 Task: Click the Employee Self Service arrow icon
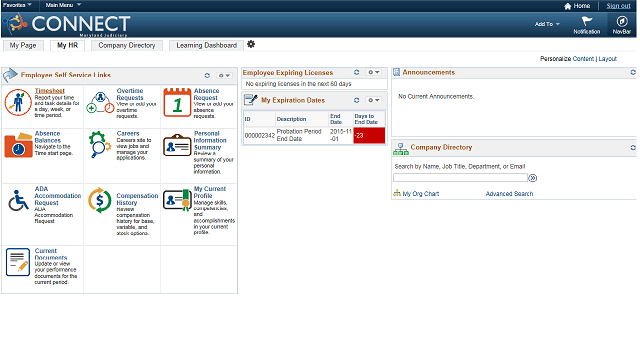point(10,75)
